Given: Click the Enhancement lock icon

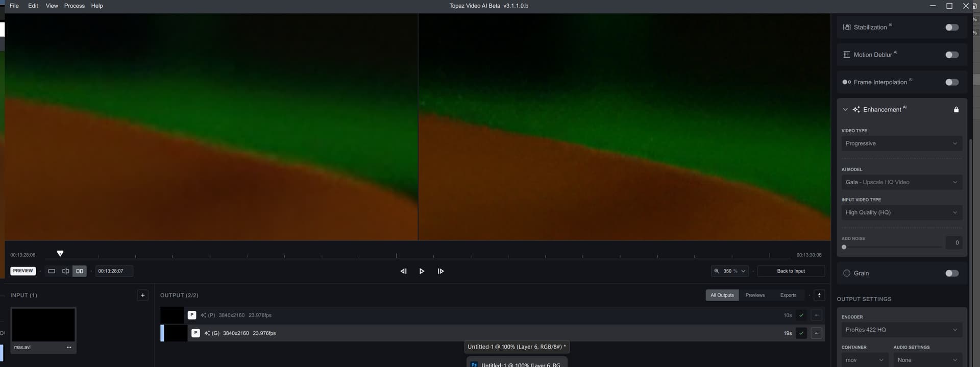Looking at the screenshot, I should pyautogui.click(x=956, y=110).
